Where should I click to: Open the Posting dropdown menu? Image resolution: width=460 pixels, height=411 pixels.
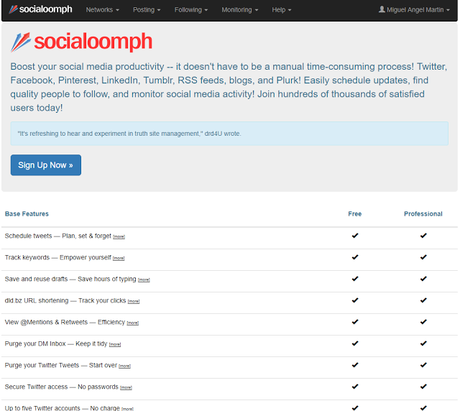pos(147,10)
